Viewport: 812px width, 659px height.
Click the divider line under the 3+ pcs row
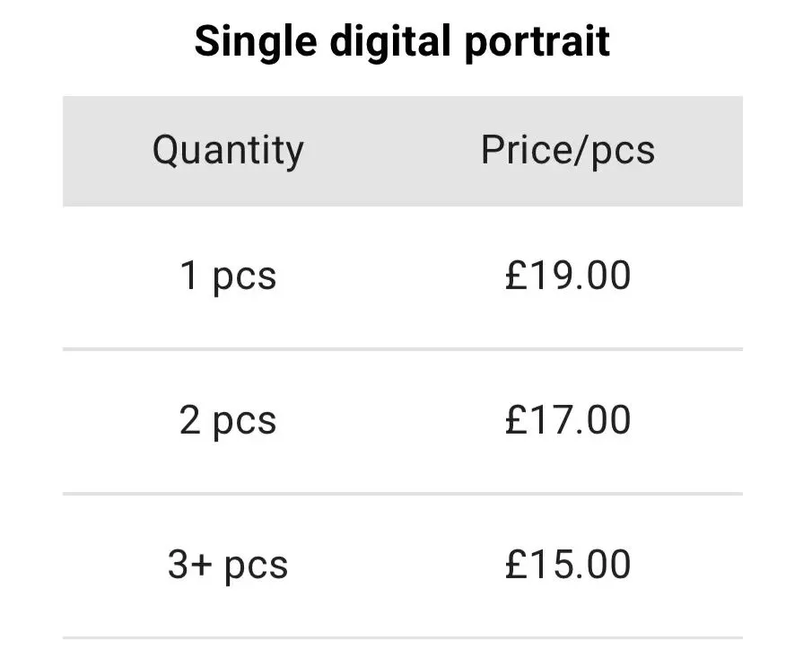pos(403,637)
